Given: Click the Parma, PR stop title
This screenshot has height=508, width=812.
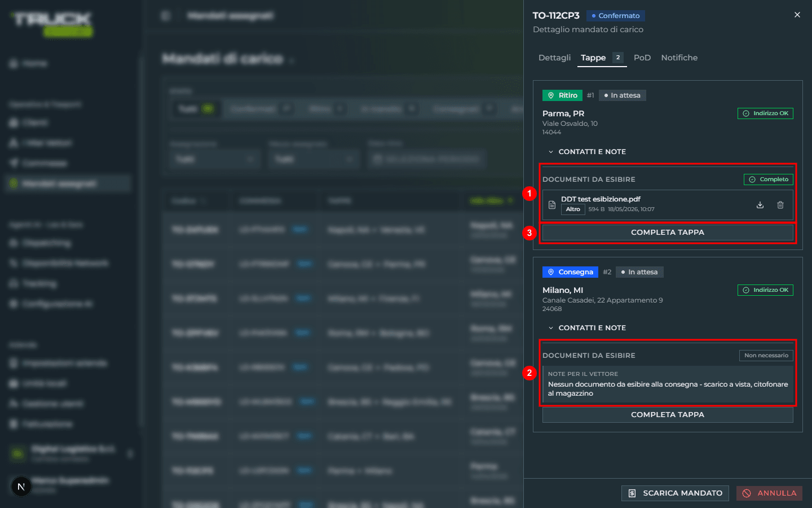Looking at the screenshot, I should point(563,113).
